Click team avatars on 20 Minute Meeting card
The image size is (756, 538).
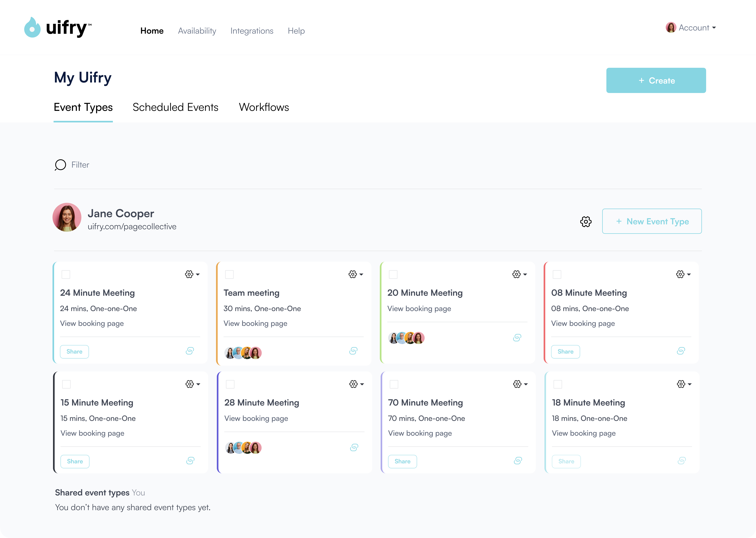click(406, 338)
